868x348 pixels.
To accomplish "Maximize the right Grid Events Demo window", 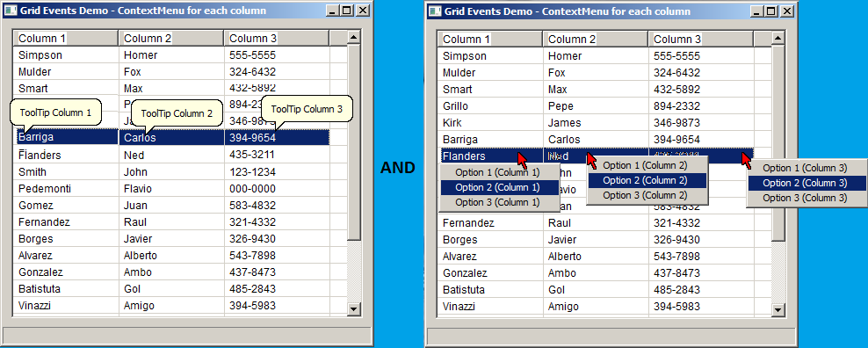I will (x=771, y=11).
